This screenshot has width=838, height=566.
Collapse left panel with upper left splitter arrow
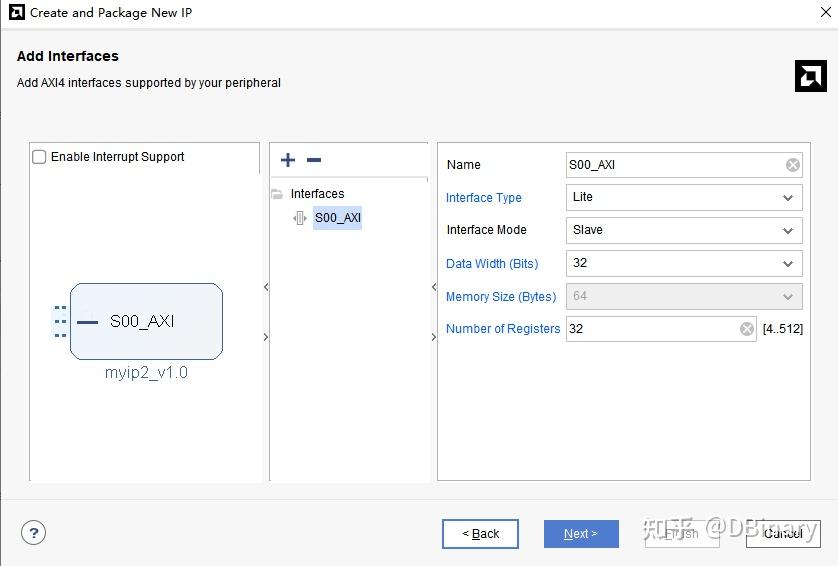click(266, 287)
